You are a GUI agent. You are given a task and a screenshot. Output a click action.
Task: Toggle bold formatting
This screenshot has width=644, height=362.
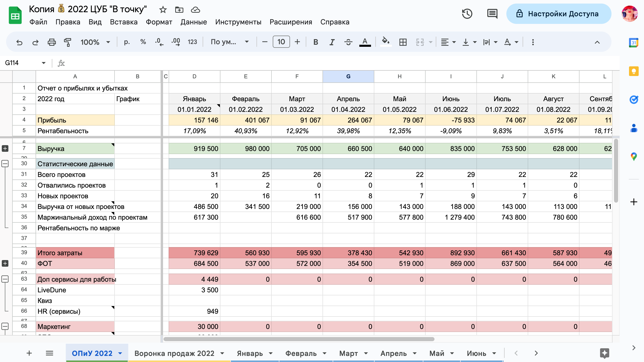pyautogui.click(x=316, y=42)
